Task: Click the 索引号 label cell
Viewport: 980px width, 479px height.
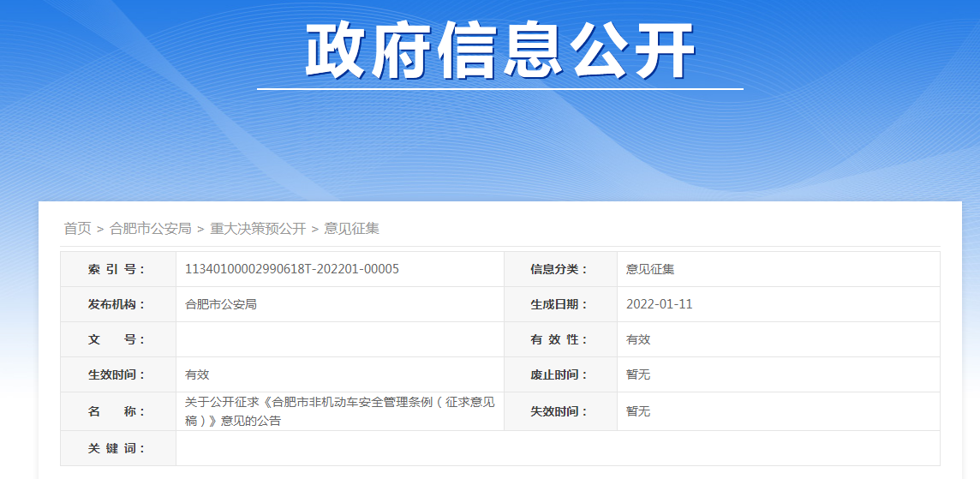Action: (118, 270)
